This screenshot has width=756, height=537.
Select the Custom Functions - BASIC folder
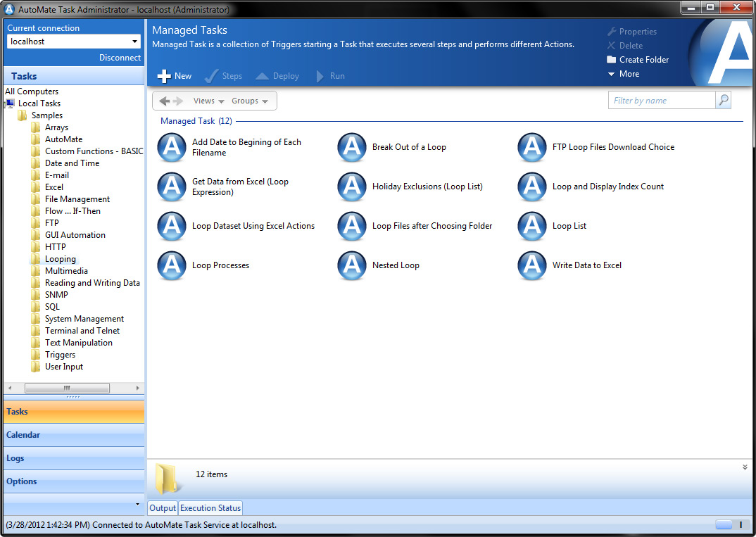coord(94,151)
